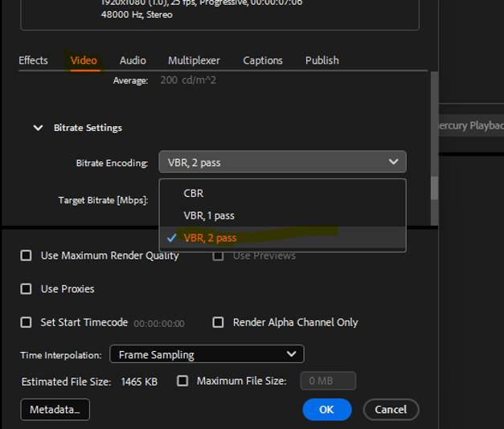Click the Target Bitrate [Mbps] label

click(103, 201)
